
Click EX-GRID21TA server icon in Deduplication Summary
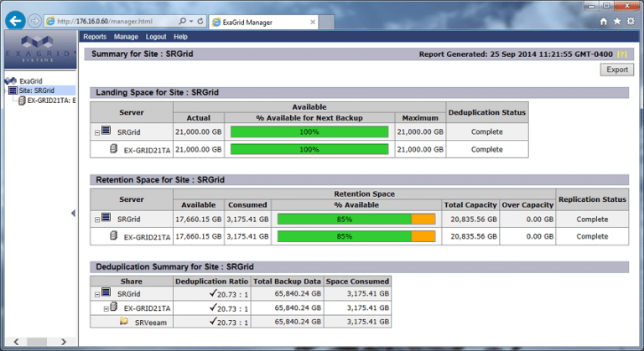pyautogui.click(x=114, y=307)
